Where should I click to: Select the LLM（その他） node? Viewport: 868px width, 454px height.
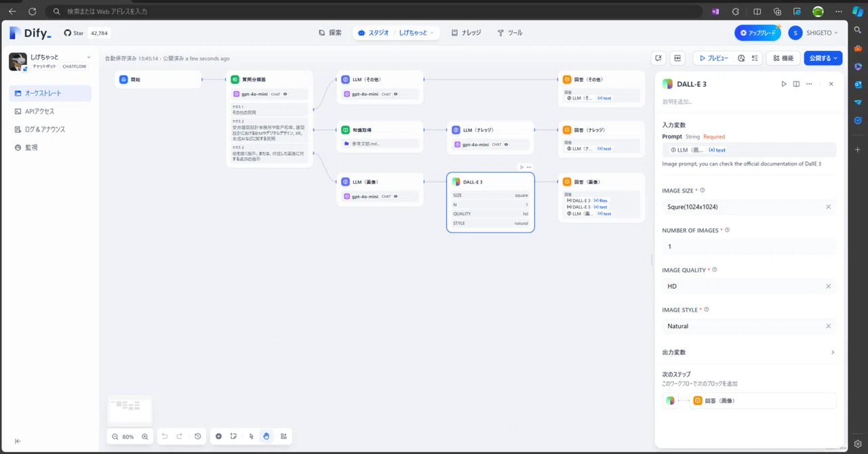pos(380,87)
